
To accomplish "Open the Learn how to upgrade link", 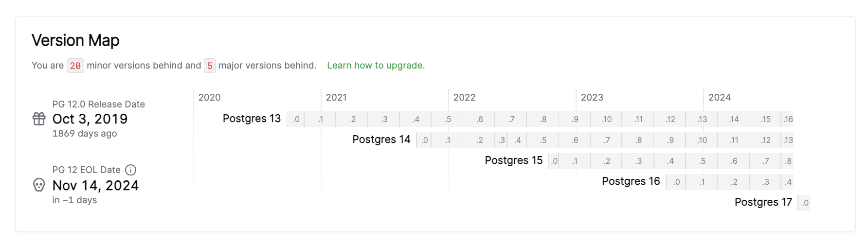I will [376, 65].
